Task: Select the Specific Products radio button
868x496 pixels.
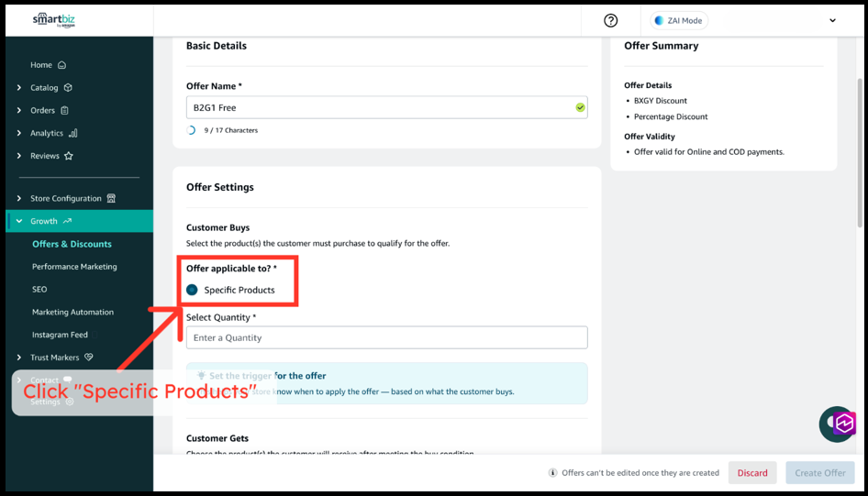Action: pos(192,290)
